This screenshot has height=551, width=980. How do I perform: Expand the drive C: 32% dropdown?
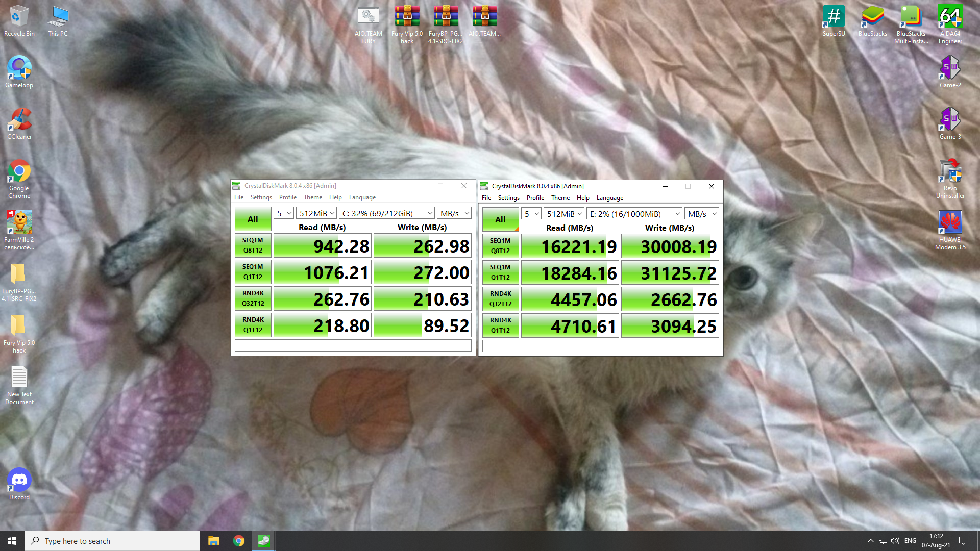[387, 213]
